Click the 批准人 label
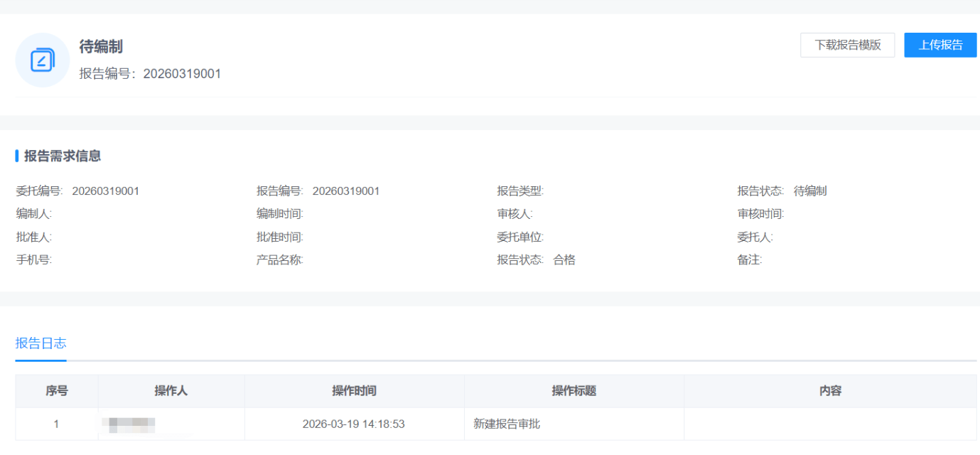The height and width of the screenshot is (455, 980). pyautogui.click(x=34, y=237)
